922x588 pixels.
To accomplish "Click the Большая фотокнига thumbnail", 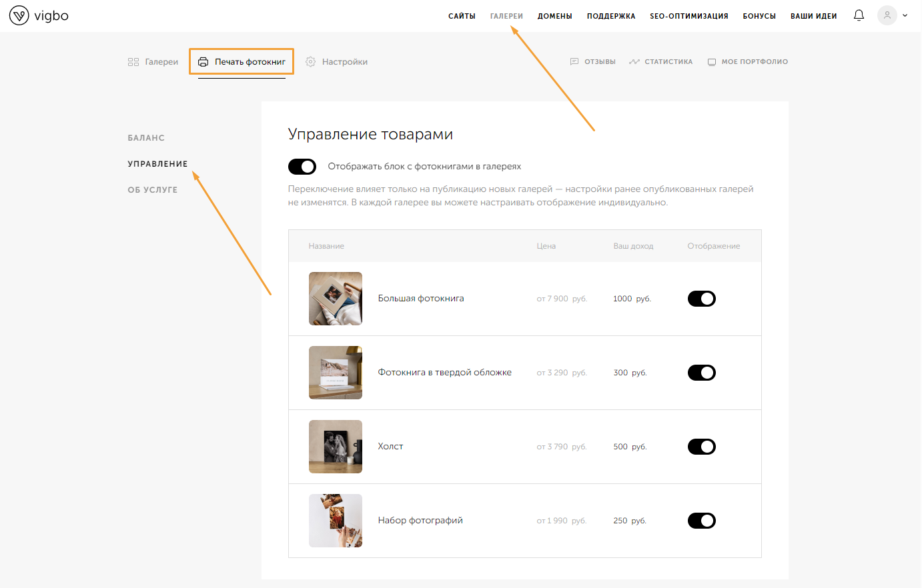I will 336,299.
